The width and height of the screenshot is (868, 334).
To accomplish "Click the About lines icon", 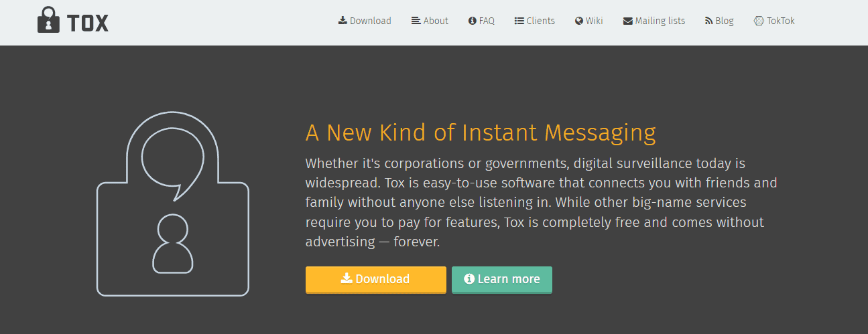I will [416, 21].
